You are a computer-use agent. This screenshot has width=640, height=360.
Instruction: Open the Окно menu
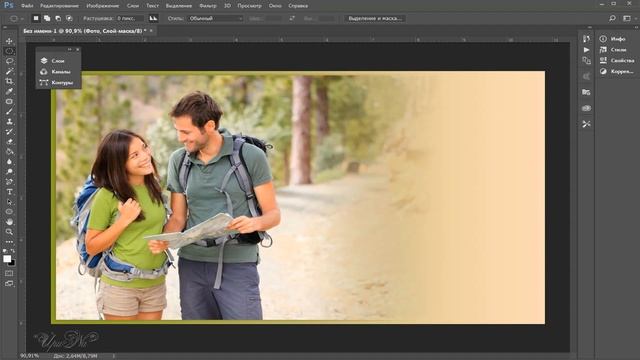point(275,6)
